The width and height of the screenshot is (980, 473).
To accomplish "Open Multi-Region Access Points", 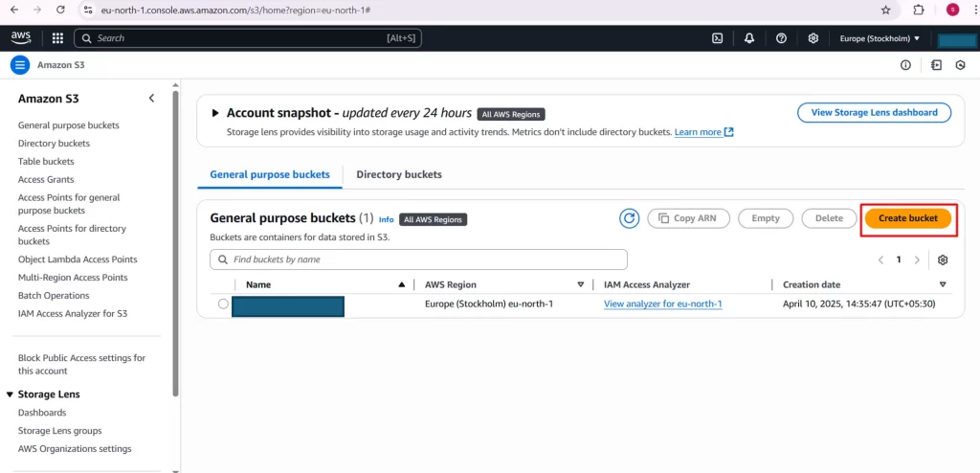I will [73, 277].
